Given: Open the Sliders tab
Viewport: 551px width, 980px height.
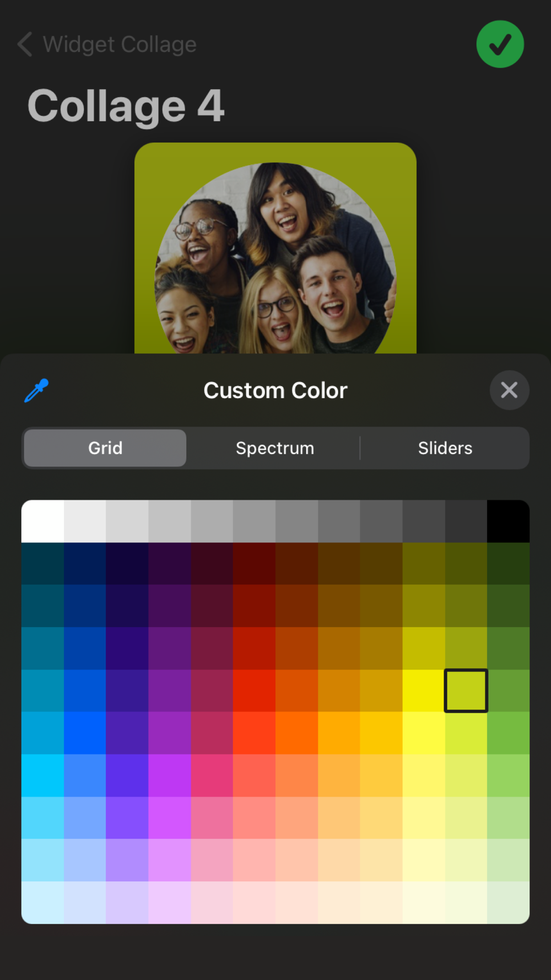Looking at the screenshot, I should pos(445,448).
